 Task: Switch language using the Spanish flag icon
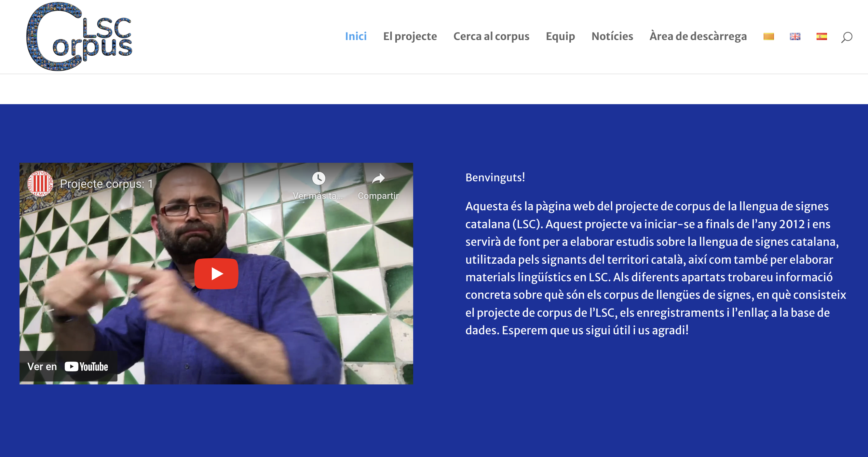(821, 36)
